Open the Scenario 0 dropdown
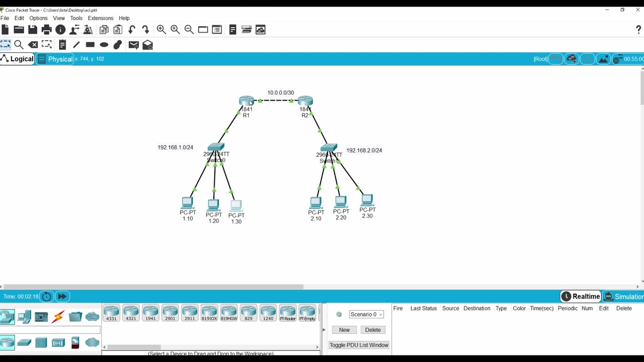The width and height of the screenshot is (644, 362). 366,314
